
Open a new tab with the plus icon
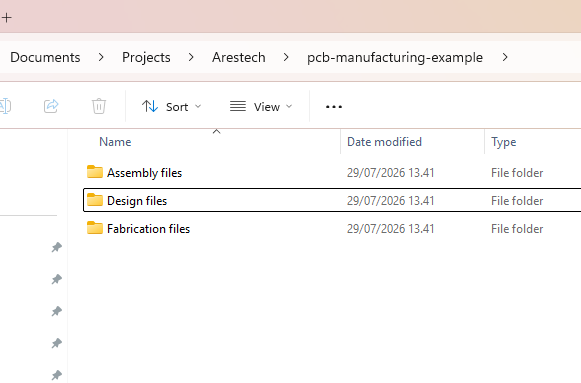click(7, 17)
